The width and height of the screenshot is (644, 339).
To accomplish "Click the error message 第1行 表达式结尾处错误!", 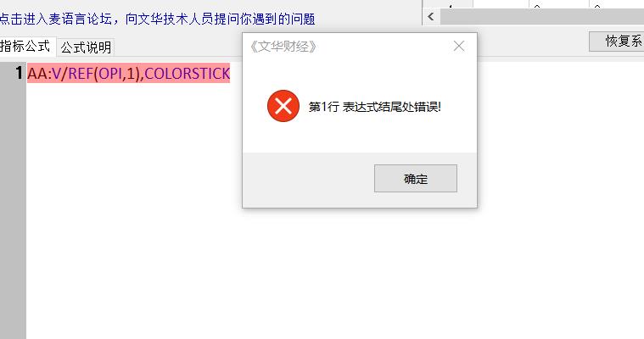I will tap(374, 107).
